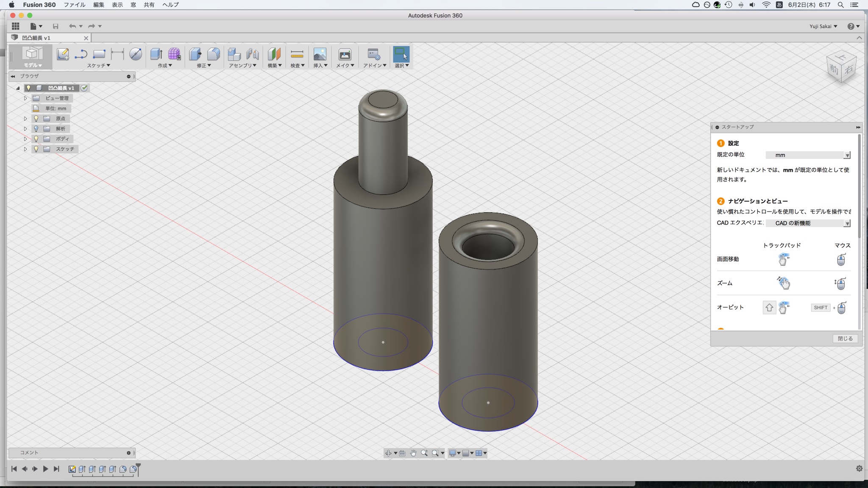Screen dimensions: 868x488
Task: Open the 既定の単位 mm dropdown
Action: [808, 155]
